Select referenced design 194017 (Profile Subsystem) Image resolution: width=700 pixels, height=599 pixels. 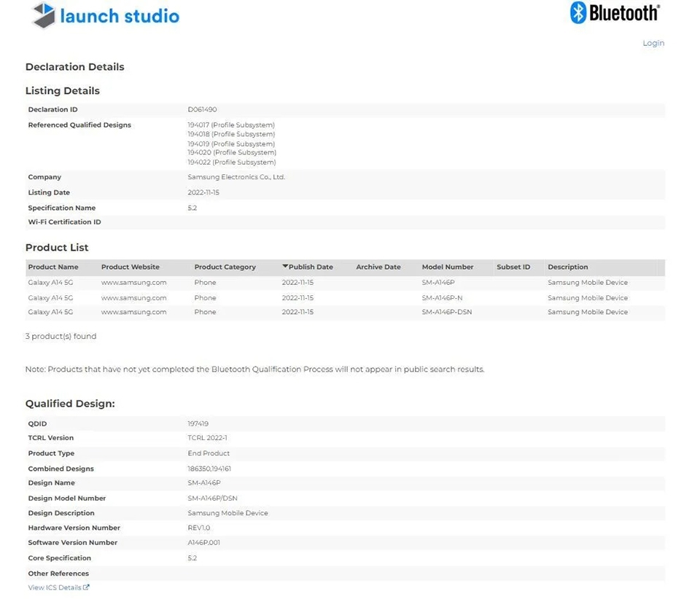point(231,125)
